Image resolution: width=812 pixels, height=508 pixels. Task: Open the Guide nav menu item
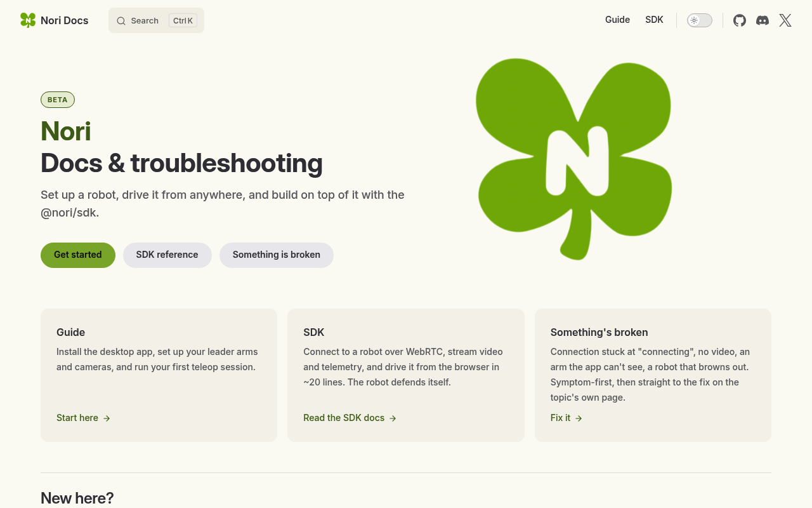(x=617, y=20)
